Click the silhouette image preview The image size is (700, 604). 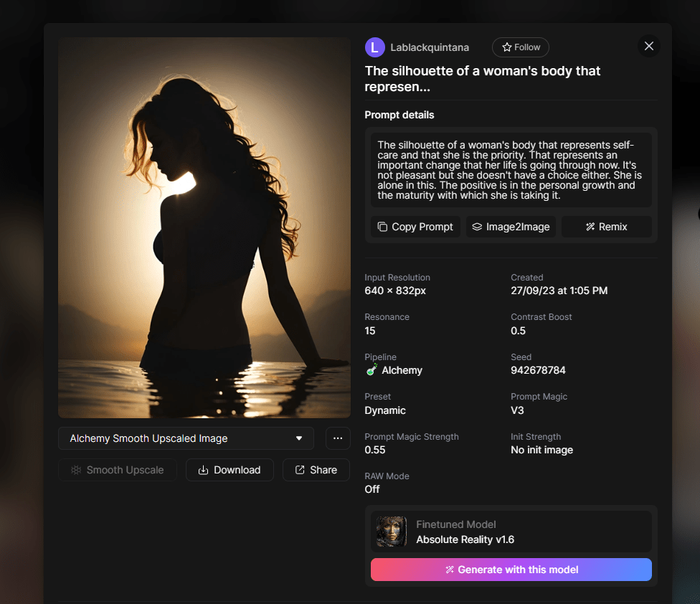[204, 227]
